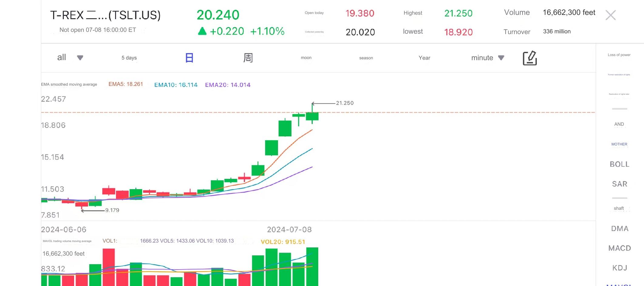Screen dimensions: 644x286
Task: Select the DMA indicator
Action: tap(619, 229)
